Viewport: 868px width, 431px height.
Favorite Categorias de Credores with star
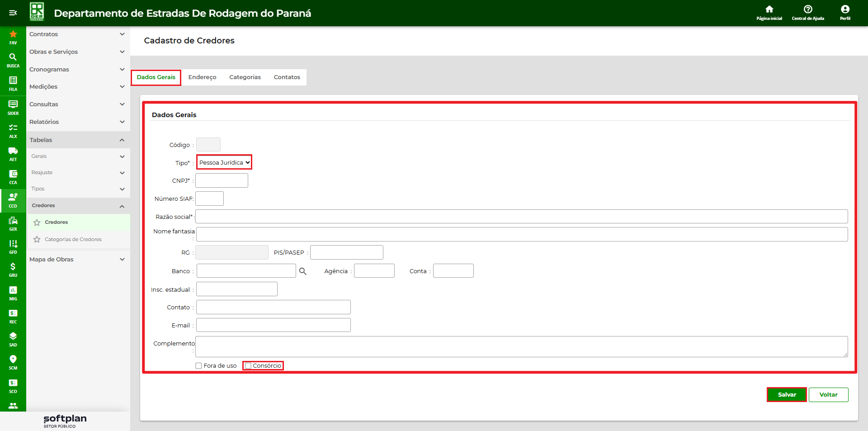click(x=37, y=240)
